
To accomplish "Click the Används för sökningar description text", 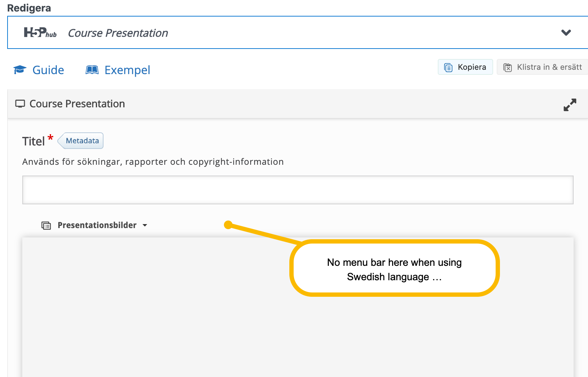I will (153, 162).
